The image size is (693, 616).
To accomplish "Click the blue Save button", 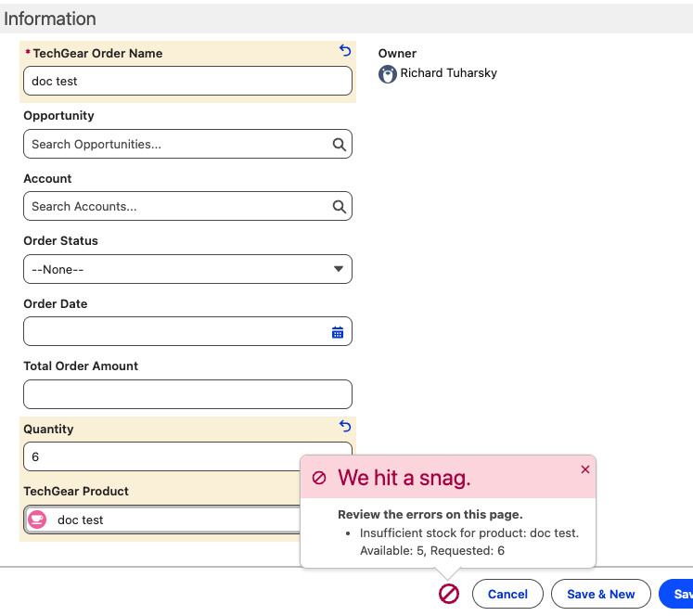I will (679, 594).
